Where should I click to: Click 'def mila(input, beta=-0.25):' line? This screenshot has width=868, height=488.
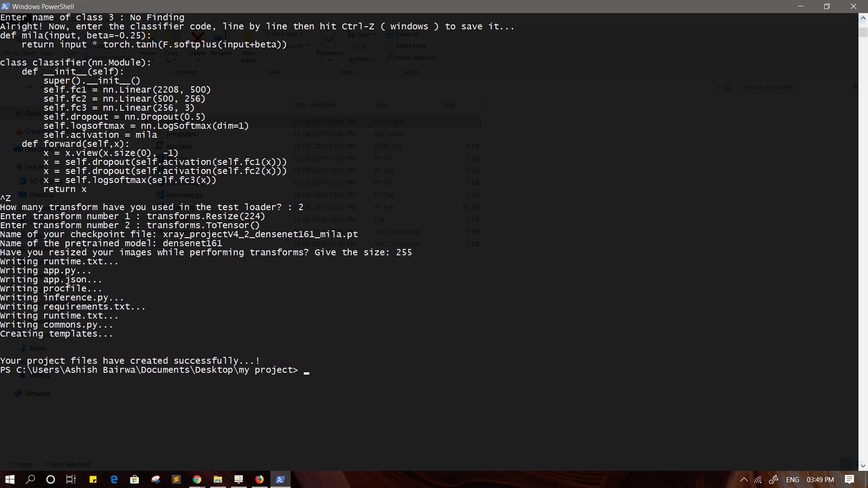pos(76,36)
